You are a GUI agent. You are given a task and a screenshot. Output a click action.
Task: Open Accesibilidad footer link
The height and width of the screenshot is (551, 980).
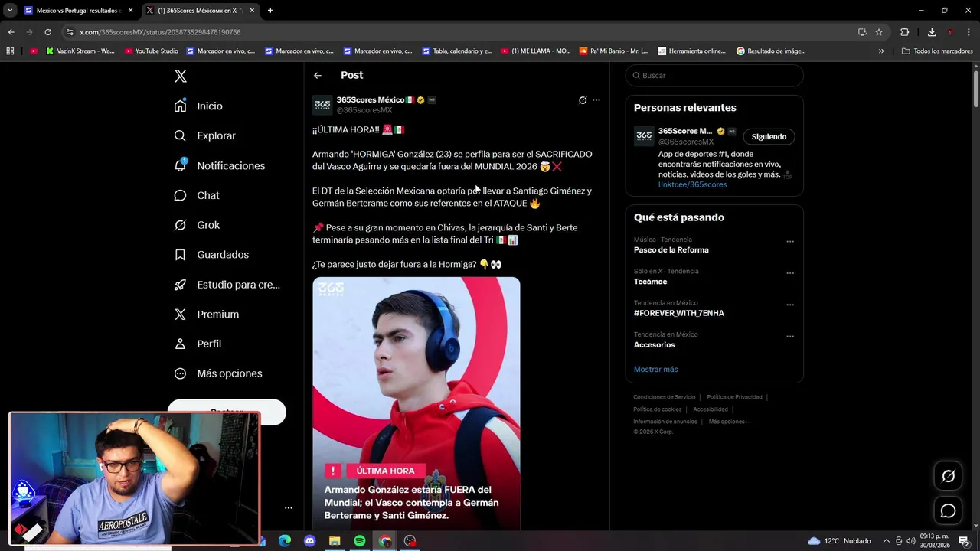[710, 409]
